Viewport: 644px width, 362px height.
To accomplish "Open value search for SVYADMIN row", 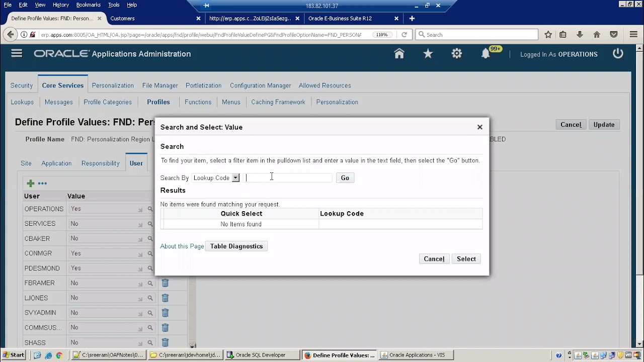I will 150,313.
